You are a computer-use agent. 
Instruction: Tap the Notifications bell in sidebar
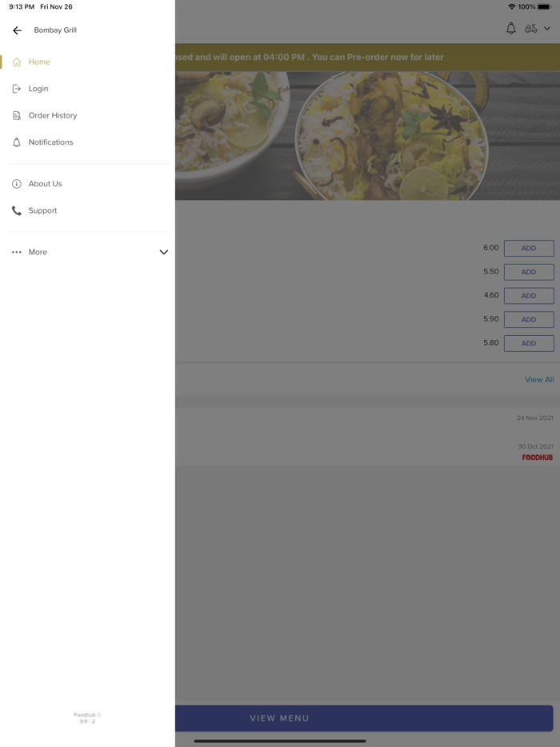(17, 142)
